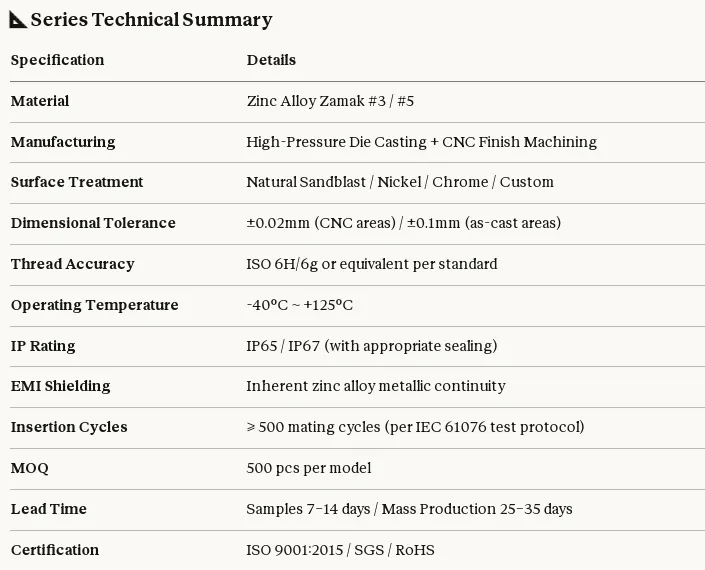Select the Details column header

pos(271,60)
